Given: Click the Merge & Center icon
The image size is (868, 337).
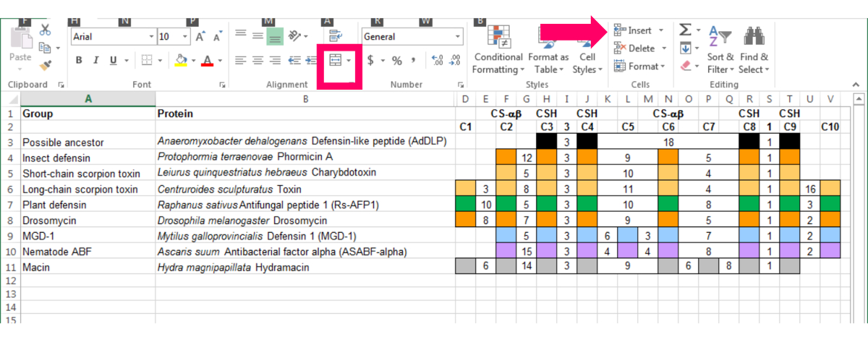Looking at the screenshot, I should 335,60.
